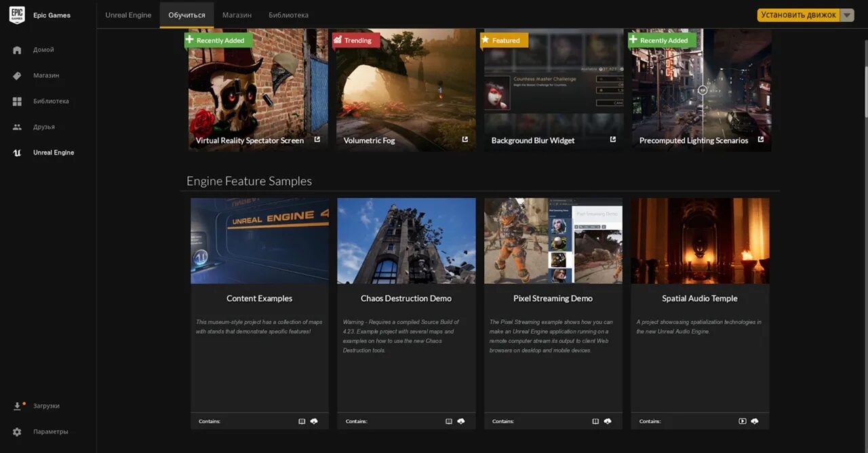Click Virtual Reality Spectator Screen title
The height and width of the screenshot is (453, 868).
click(250, 140)
